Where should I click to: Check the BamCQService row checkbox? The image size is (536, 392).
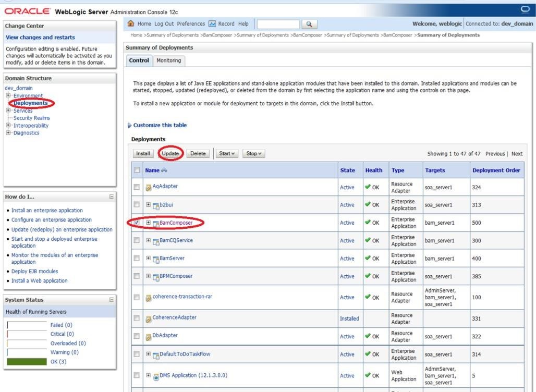click(x=137, y=240)
